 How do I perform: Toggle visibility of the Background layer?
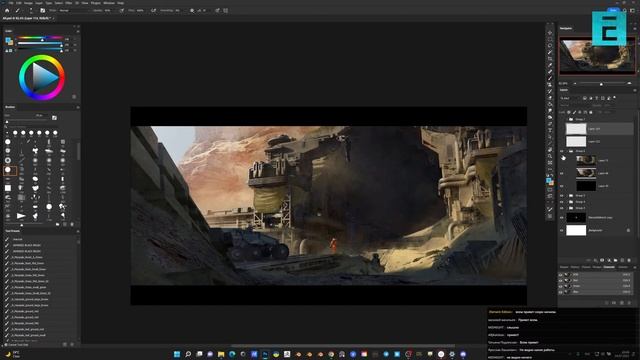pos(562,230)
